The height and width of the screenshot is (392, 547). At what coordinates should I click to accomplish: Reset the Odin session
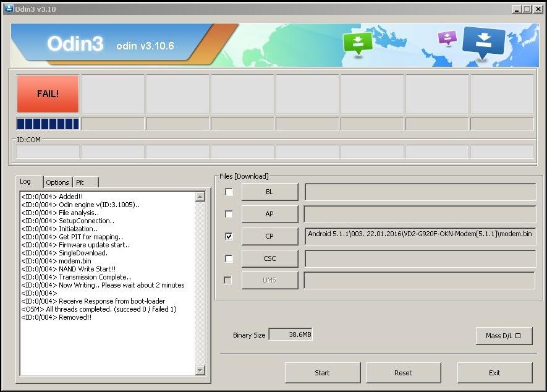pos(403,373)
